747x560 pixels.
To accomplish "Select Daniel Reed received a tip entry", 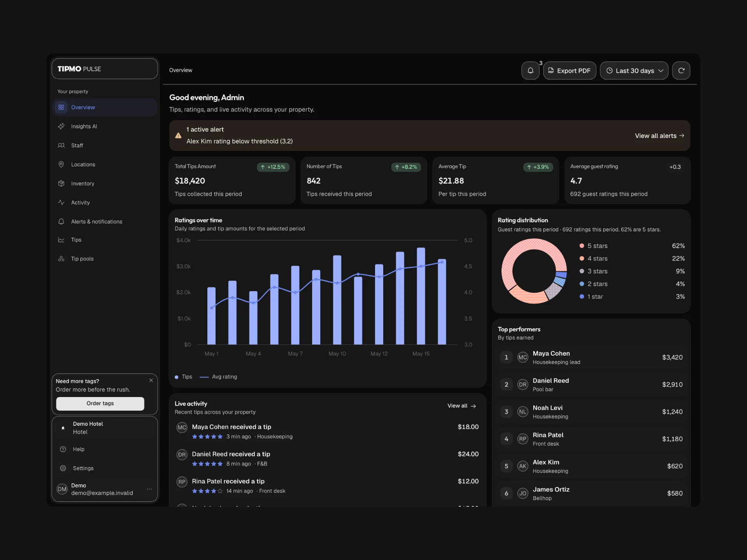I will coord(327,458).
